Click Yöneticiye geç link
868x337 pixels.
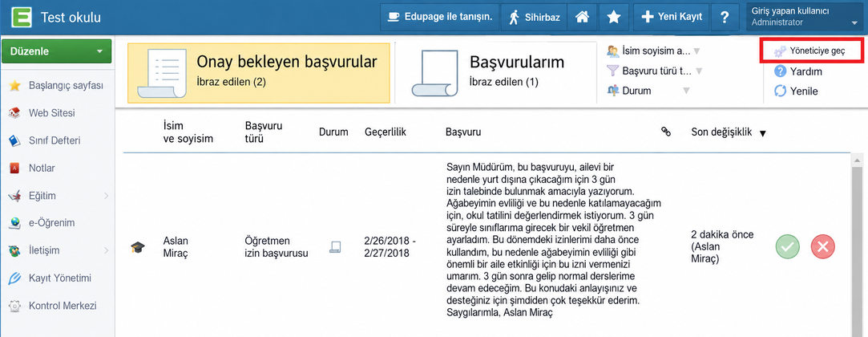[811, 51]
